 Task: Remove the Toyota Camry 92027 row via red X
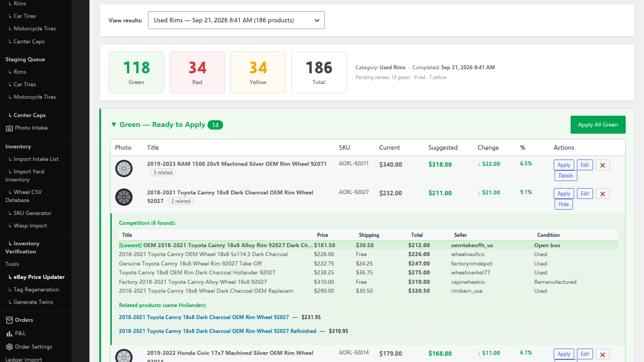click(x=602, y=194)
